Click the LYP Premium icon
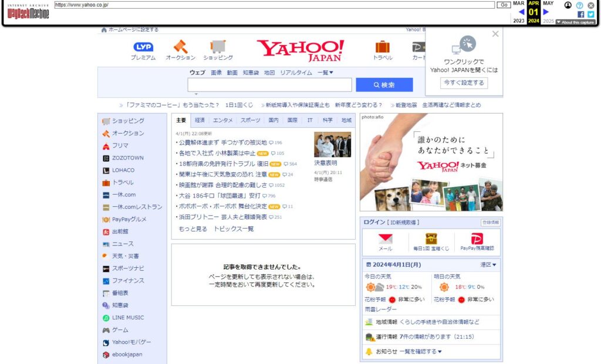 tap(143, 47)
